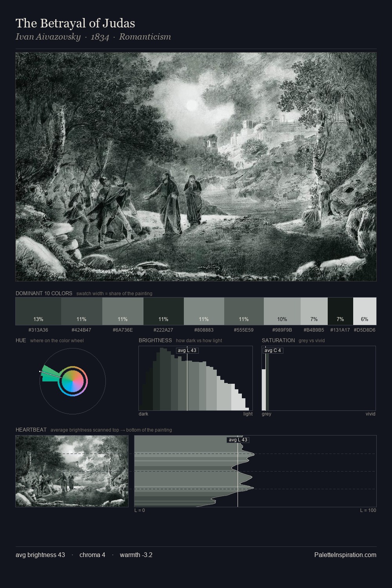Image resolution: width=392 pixels, height=588 pixels.
Task: Click 'warmth -3.2' in the footer
Action: click(x=136, y=555)
